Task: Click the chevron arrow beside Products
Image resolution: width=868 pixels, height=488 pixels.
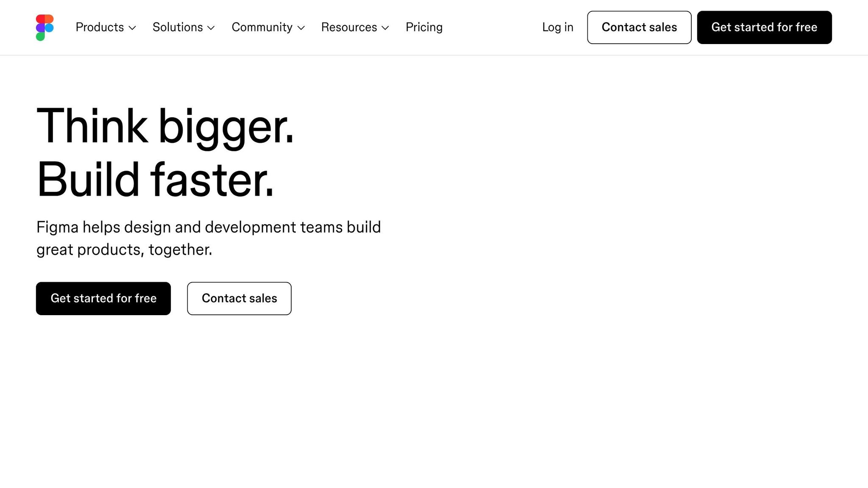Action: point(132,28)
